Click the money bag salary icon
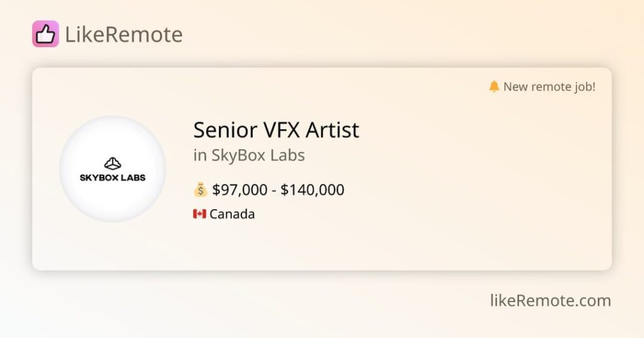644x338 pixels. point(201,190)
